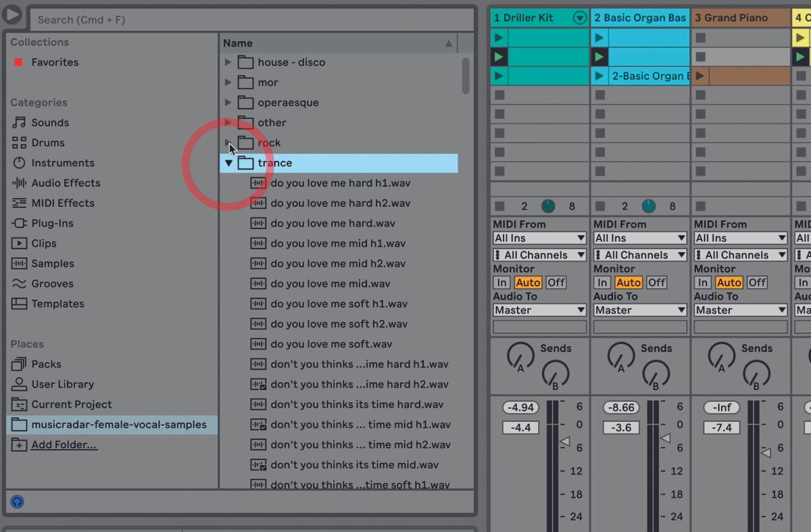This screenshot has width=811, height=532.
Task: Click Basic Organ Bass Send B knob
Action: tap(656, 373)
